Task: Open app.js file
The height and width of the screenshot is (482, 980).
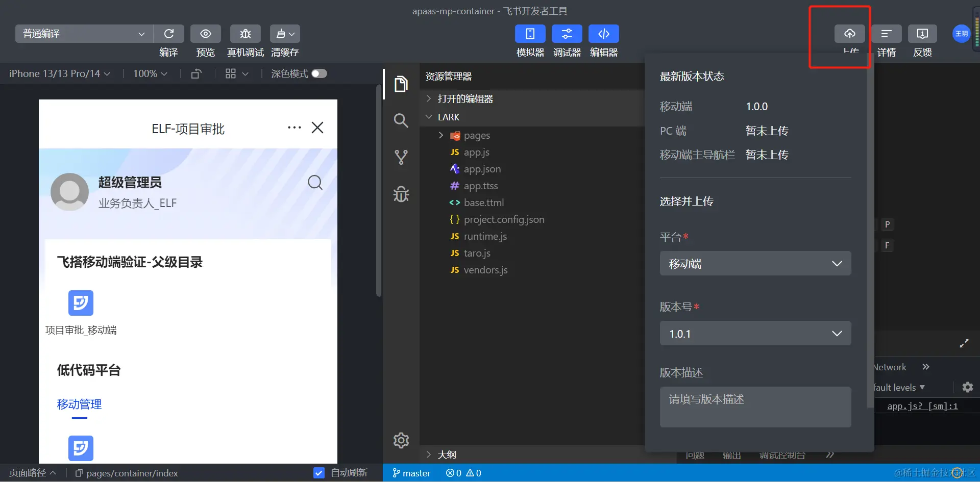Action: pyautogui.click(x=532, y=153)
